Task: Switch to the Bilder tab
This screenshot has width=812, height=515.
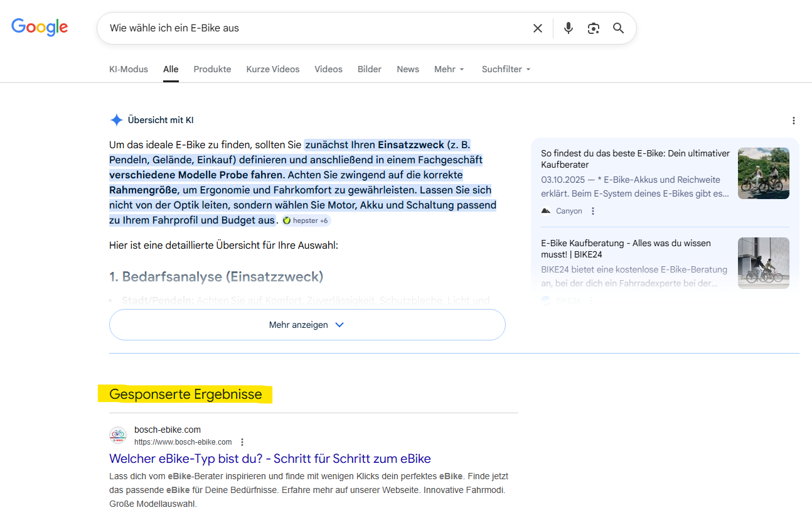Action: point(370,69)
